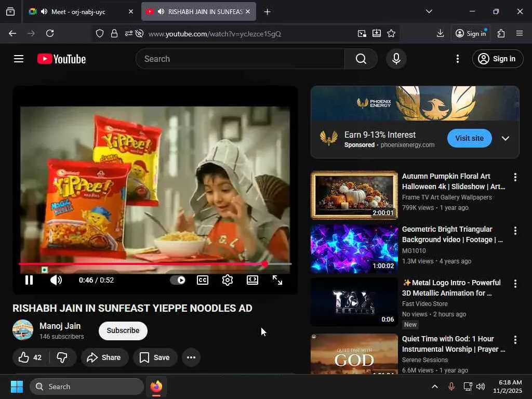Switch to theater mode icon

point(252,280)
